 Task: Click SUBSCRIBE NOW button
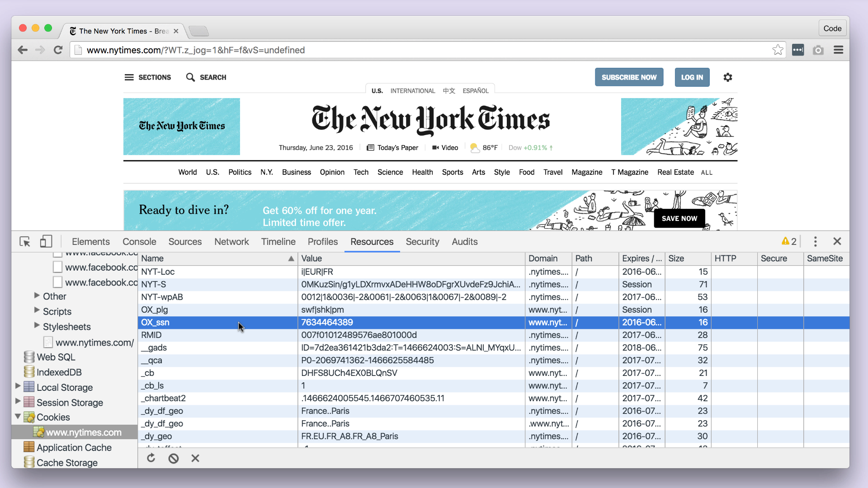629,77
